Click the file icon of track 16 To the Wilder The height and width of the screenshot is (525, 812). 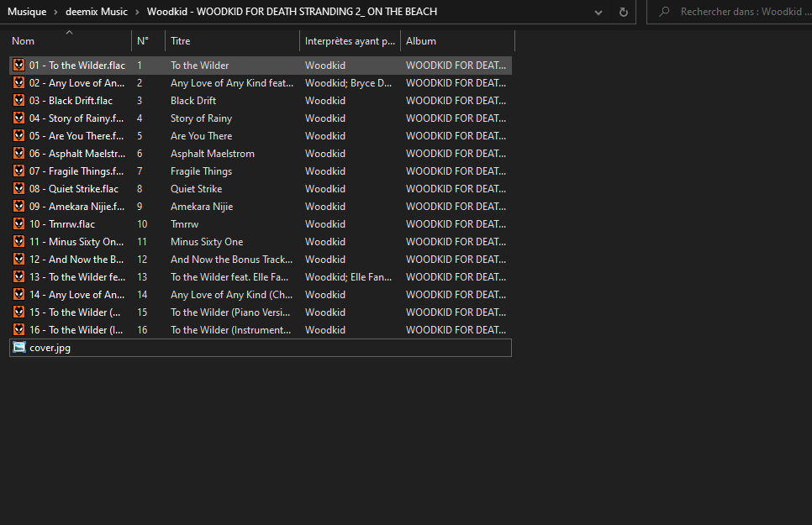[19, 328]
